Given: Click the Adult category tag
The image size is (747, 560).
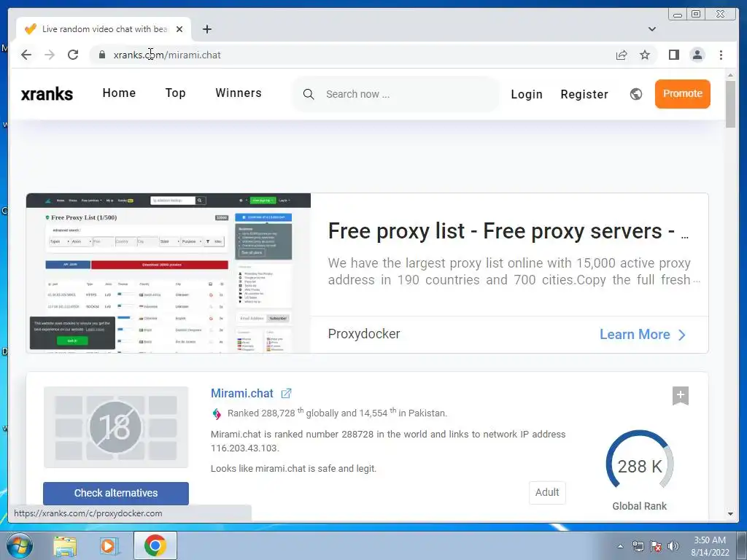Looking at the screenshot, I should point(547,492).
